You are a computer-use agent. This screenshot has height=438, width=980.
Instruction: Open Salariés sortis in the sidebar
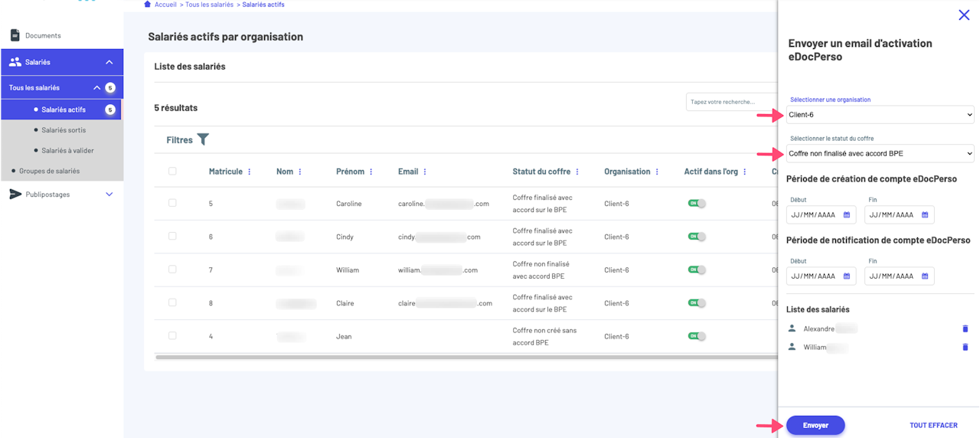pos(64,130)
